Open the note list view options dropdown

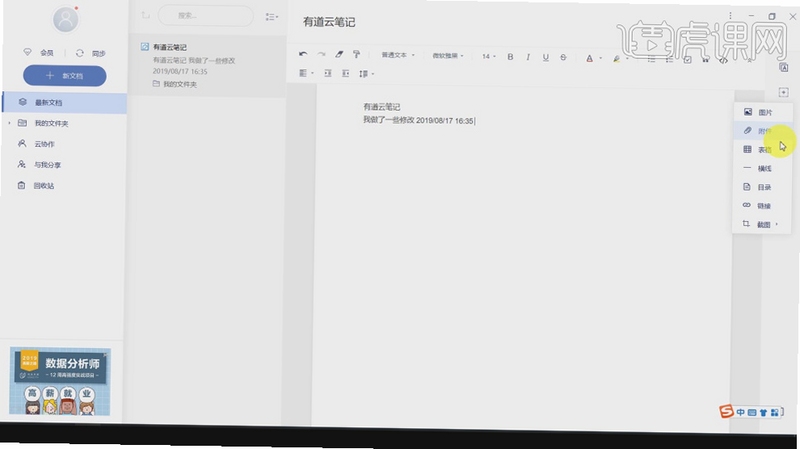(272, 17)
